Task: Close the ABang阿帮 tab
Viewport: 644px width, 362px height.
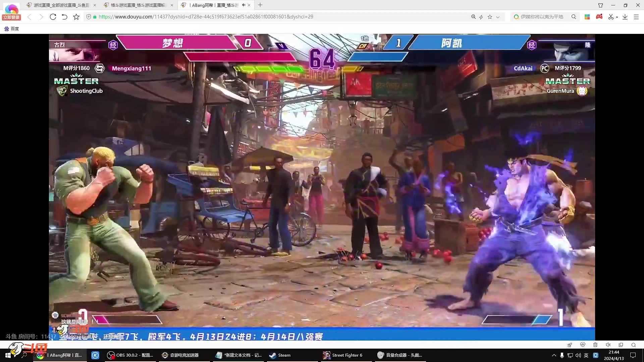Action: coord(249,5)
